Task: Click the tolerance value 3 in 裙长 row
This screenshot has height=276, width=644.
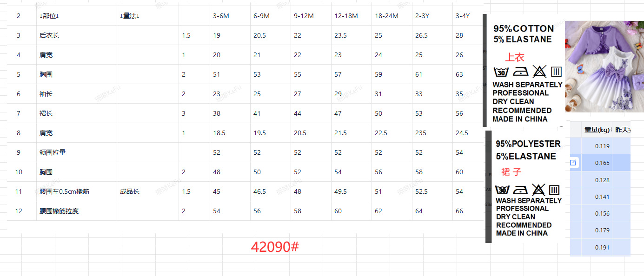Action: tap(184, 113)
